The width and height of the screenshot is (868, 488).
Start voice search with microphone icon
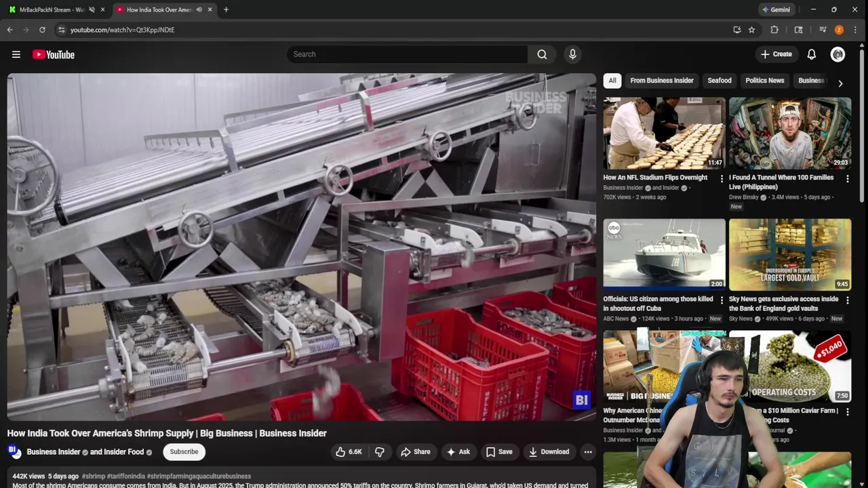click(573, 54)
